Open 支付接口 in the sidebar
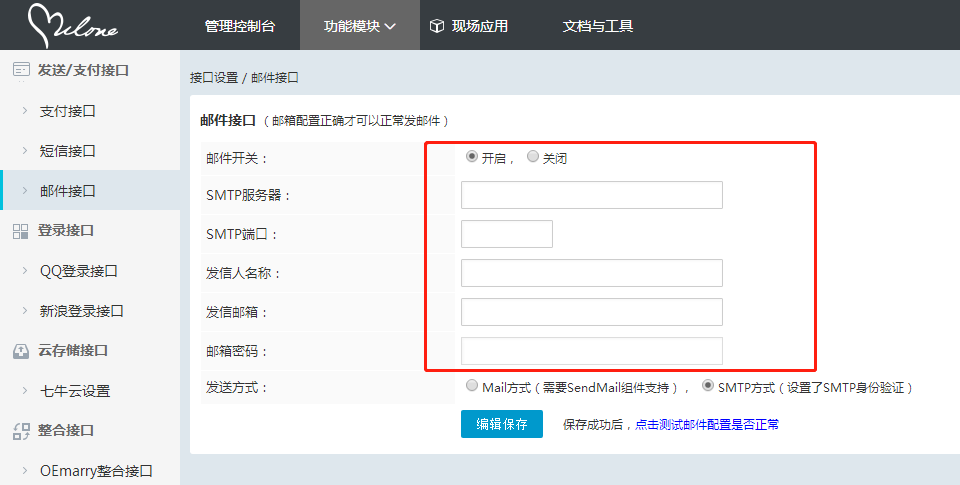The width and height of the screenshot is (960, 485). point(67,111)
